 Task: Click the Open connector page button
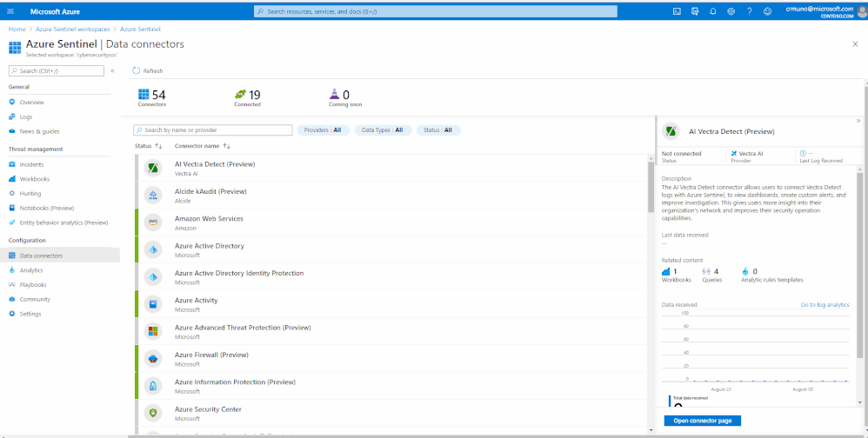coord(702,421)
